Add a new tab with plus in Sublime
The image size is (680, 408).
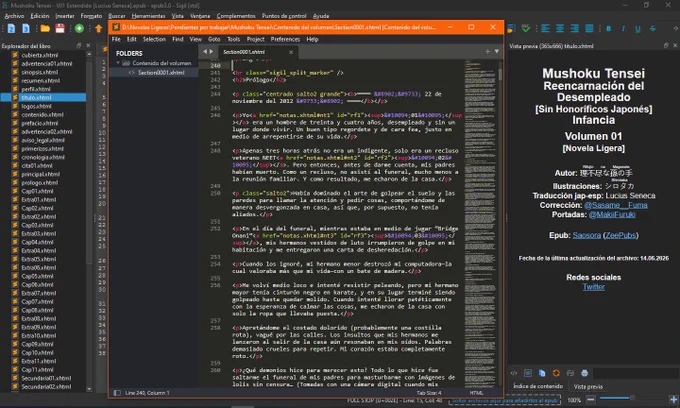(487, 52)
